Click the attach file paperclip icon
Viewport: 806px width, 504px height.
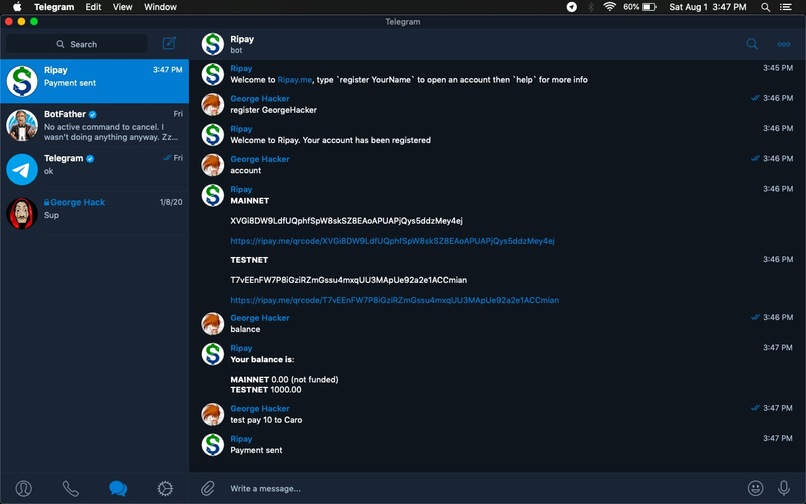click(x=208, y=488)
